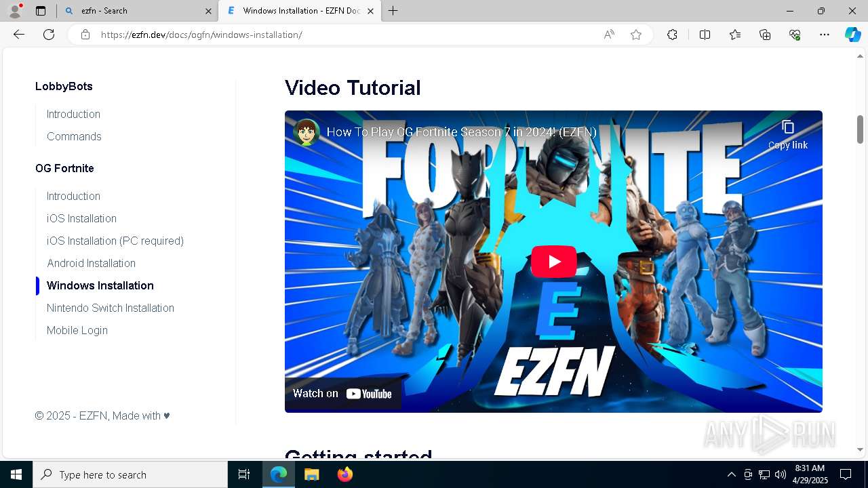Close the Windows Installation tab
This screenshot has height=488, width=868.
tap(370, 11)
